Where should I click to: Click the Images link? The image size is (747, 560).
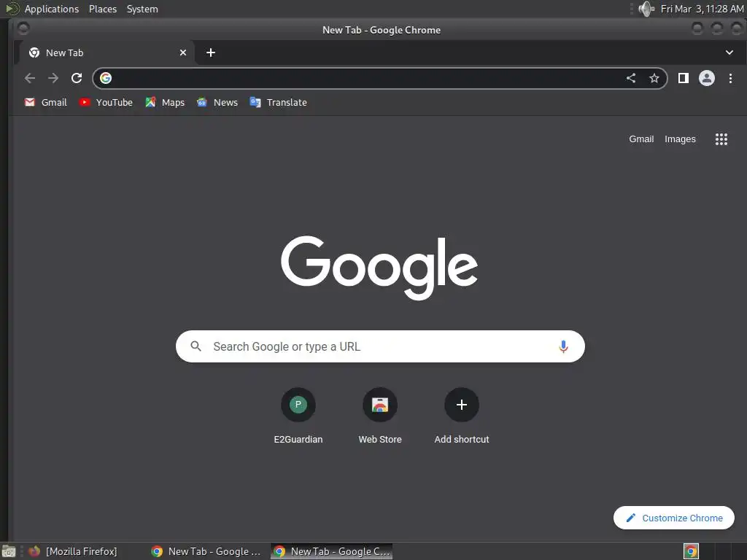(x=680, y=139)
